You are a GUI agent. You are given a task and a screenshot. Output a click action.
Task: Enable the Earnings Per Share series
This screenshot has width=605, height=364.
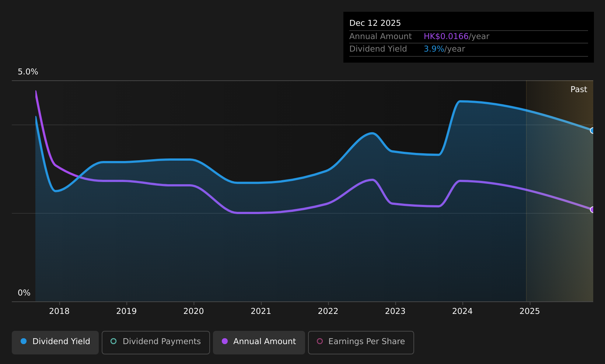click(361, 342)
